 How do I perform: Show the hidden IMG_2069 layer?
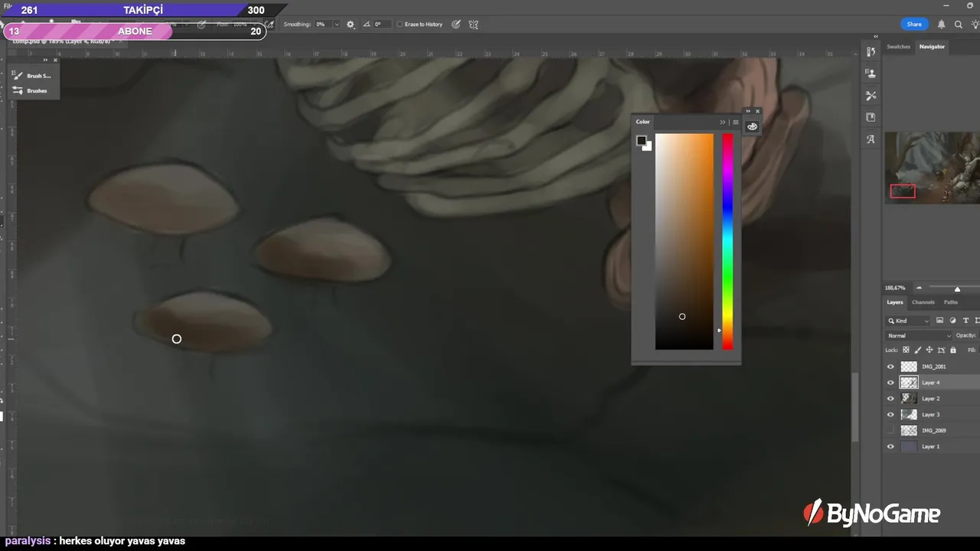coord(890,431)
